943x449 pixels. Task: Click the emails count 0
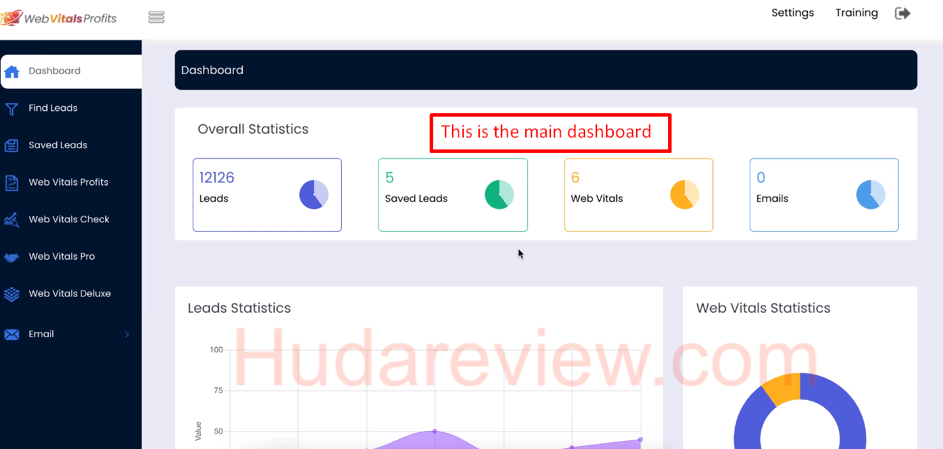[761, 177]
